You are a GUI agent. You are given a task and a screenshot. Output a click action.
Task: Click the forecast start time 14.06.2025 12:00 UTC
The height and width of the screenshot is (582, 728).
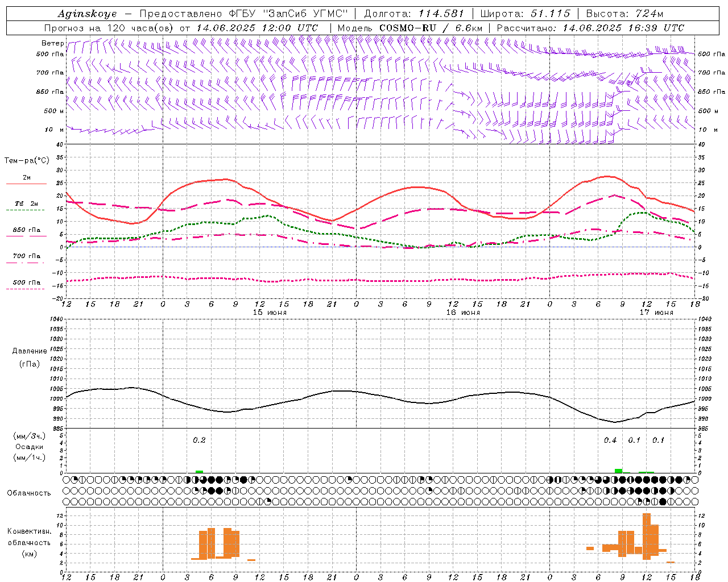click(257, 28)
